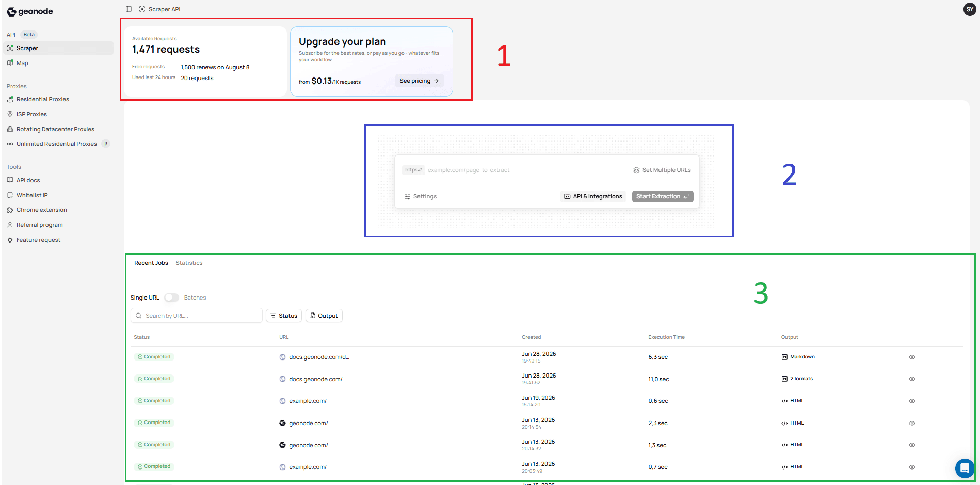Open Rotating Datacenter Proxies
This screenshot has width=980, height=485.
tap(55, 129)
